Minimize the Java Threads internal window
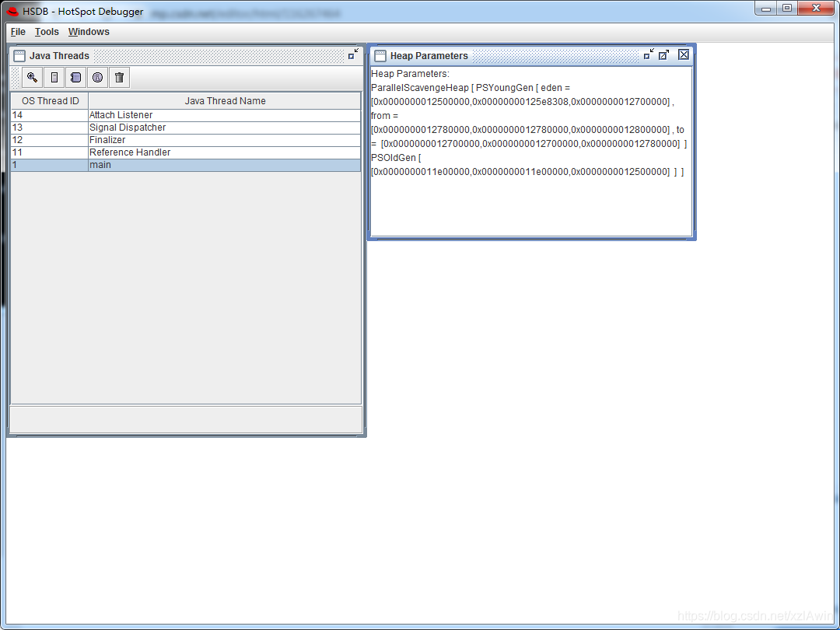 pos(352,54)
